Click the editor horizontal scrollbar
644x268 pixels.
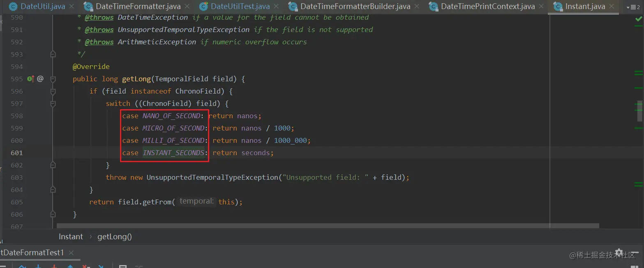point(328,226)
